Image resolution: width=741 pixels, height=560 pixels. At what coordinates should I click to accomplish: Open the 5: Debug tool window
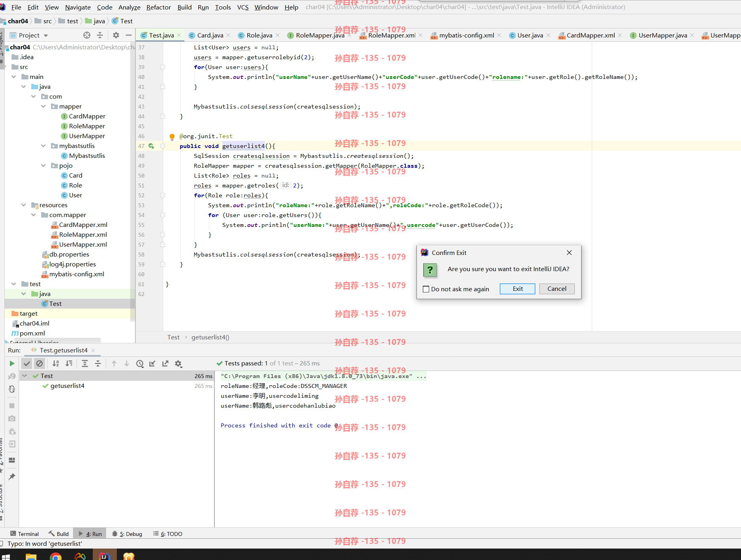(x=127, y=534)
